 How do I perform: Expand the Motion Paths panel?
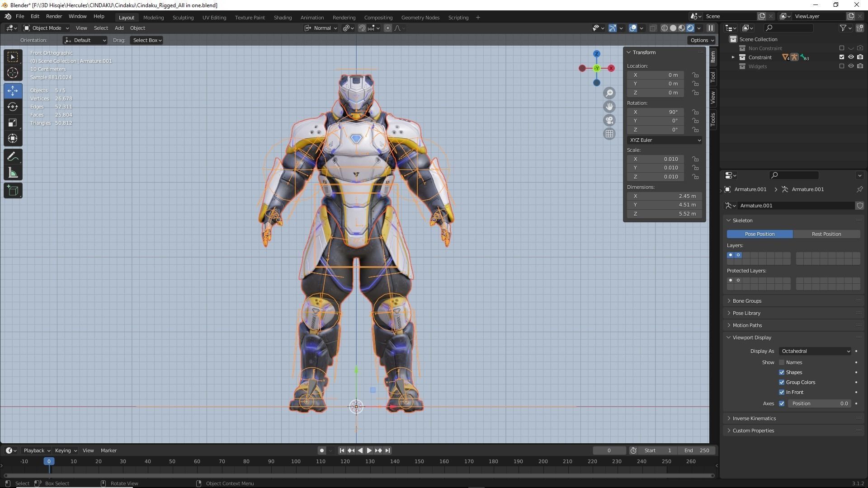tap(747, 325)
